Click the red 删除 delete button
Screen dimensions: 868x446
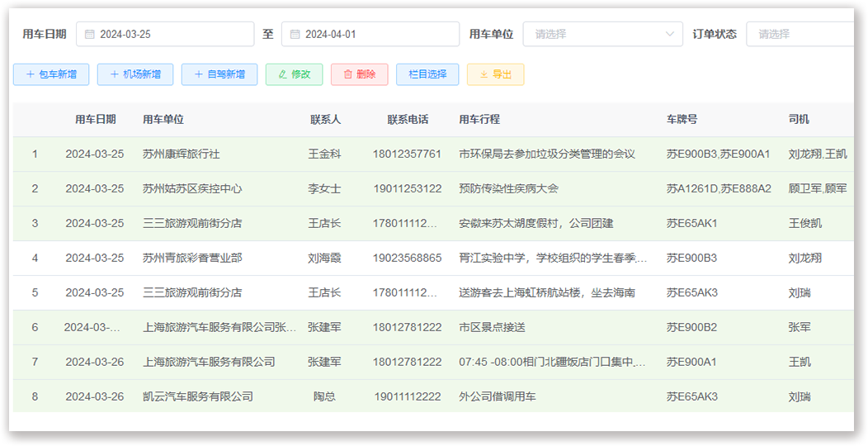359,74
